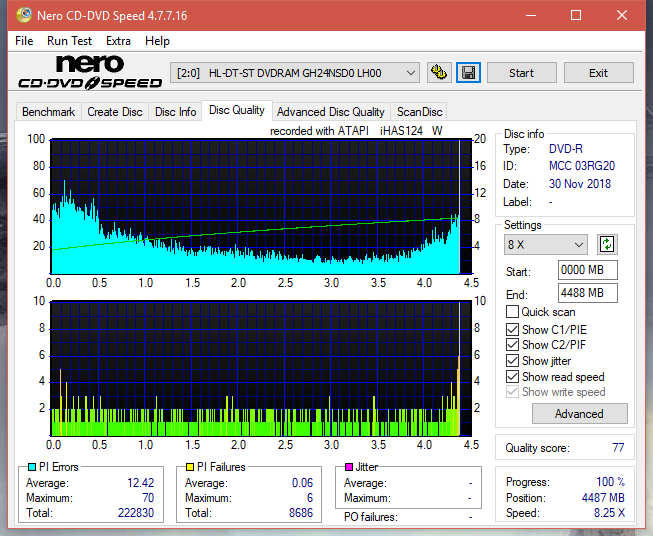Uncheck Show C1/PIE checkbox

tap(512, 329)
